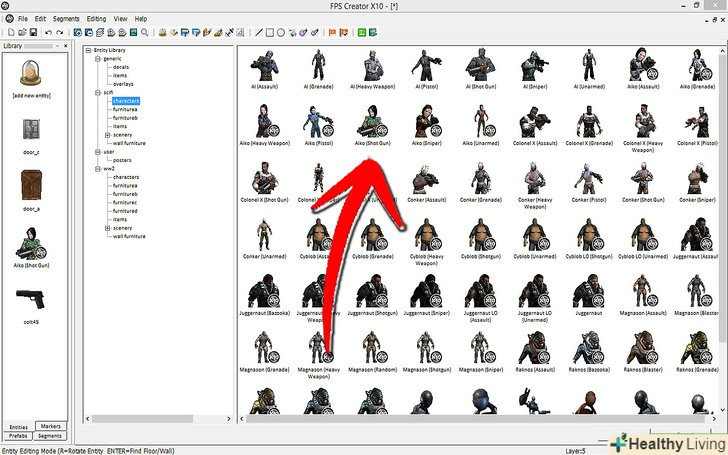Switch to the Segments tab
Viewport: 728px width, 455px height.
(50, 436)
